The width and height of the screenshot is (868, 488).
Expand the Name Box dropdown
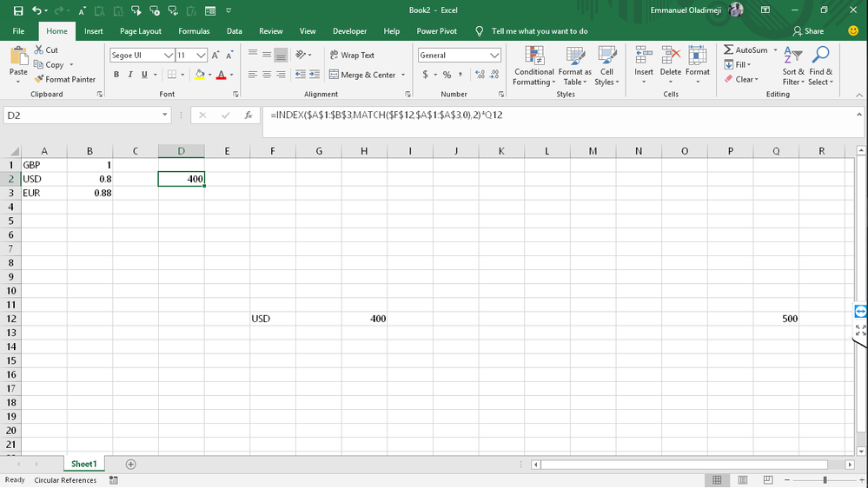tap(164, 115)
